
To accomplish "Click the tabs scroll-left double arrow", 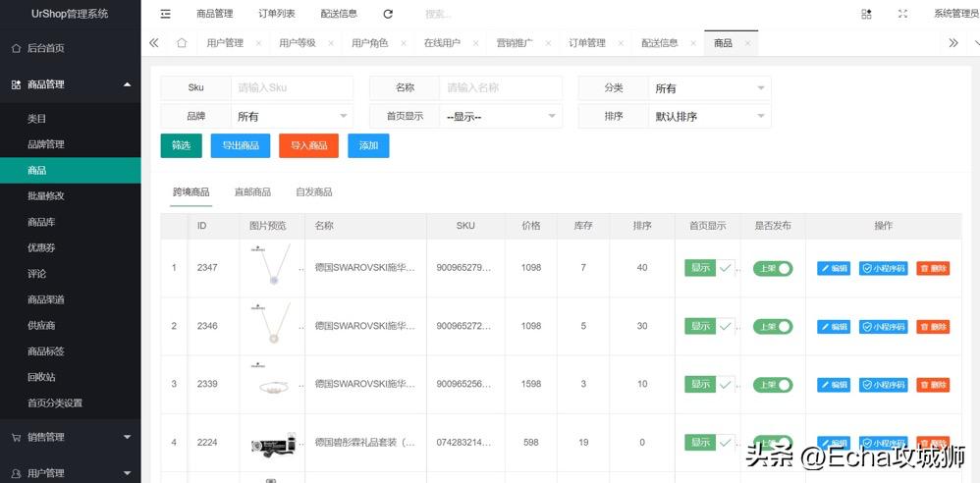I will (154, 43).
